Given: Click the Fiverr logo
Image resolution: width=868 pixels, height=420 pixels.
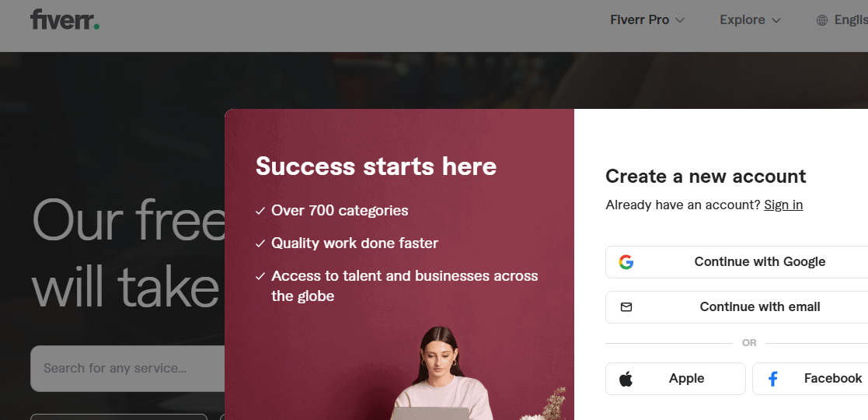Looking at the screenshot, I should 64,20.
